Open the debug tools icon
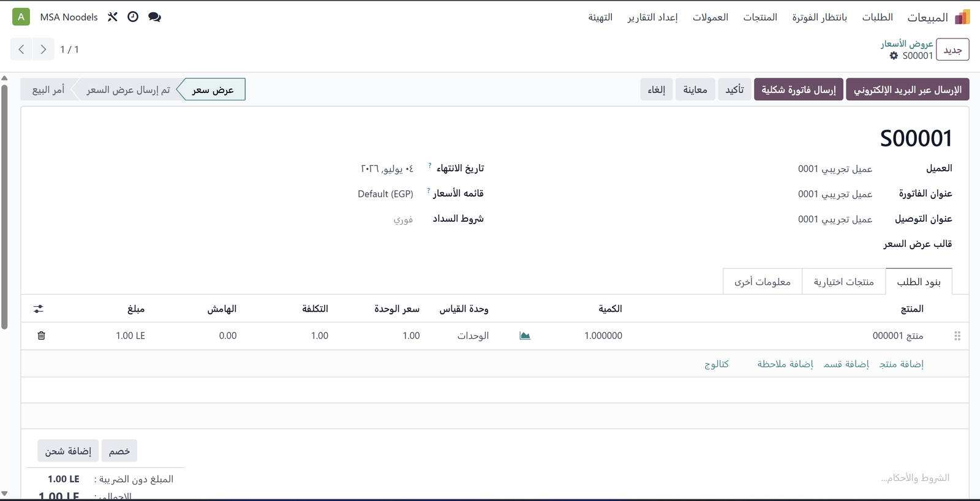The height and width of the screenshot is (501, 980). 113,17
